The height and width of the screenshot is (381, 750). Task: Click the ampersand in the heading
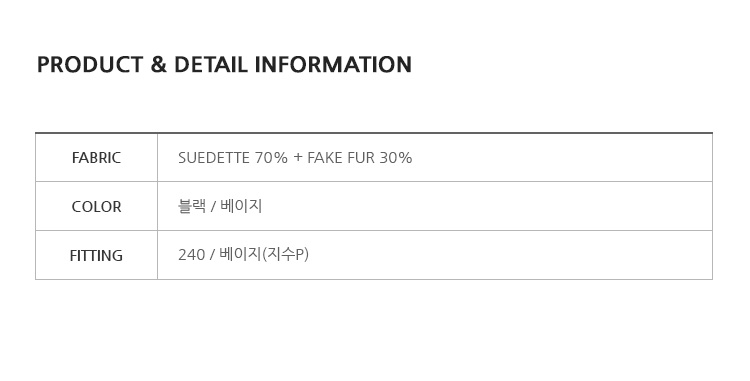tap(158, 65)
